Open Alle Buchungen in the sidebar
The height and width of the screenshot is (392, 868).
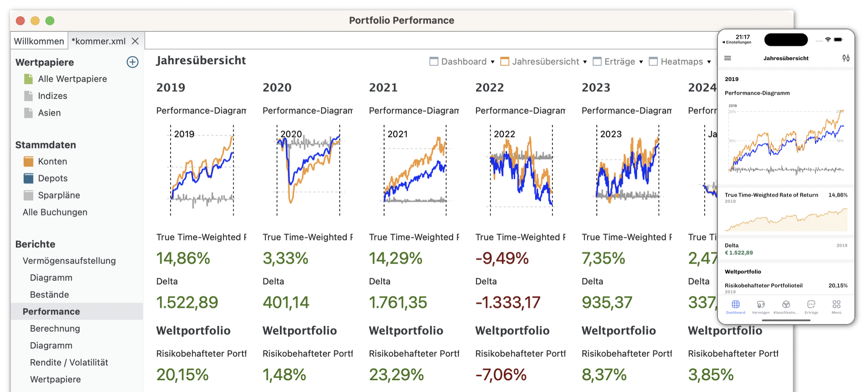pyautogui.click(x=55, y=212)
